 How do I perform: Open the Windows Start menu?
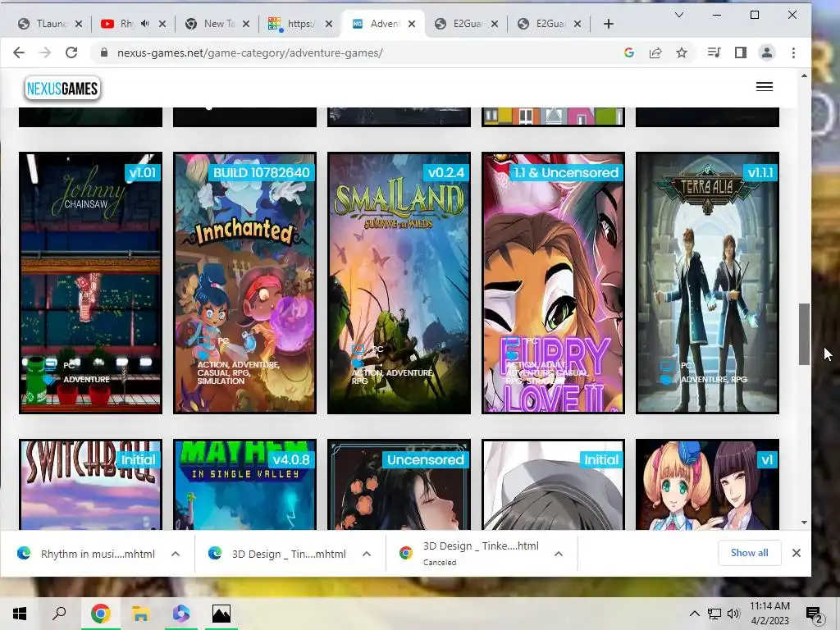[x=20, y=614]
